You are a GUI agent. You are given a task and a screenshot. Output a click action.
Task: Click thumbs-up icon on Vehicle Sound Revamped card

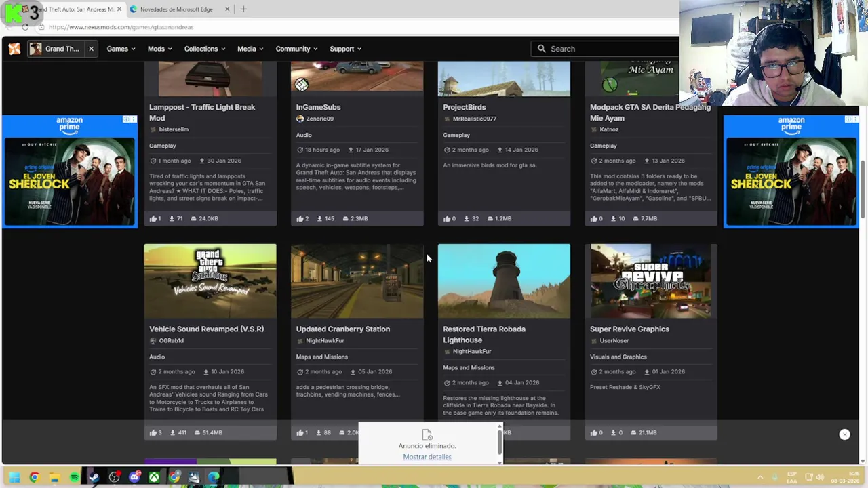153,432
